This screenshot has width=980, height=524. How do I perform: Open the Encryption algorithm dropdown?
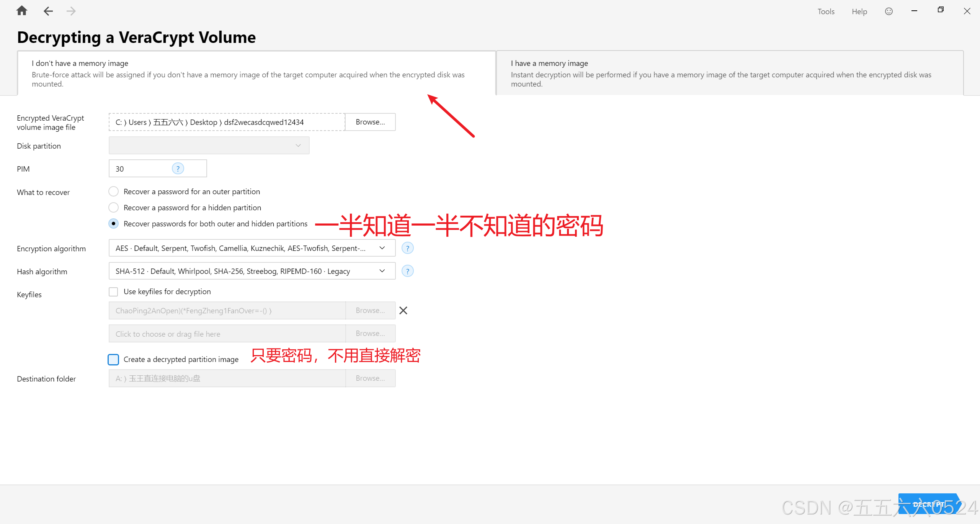(x=252, y=248)
